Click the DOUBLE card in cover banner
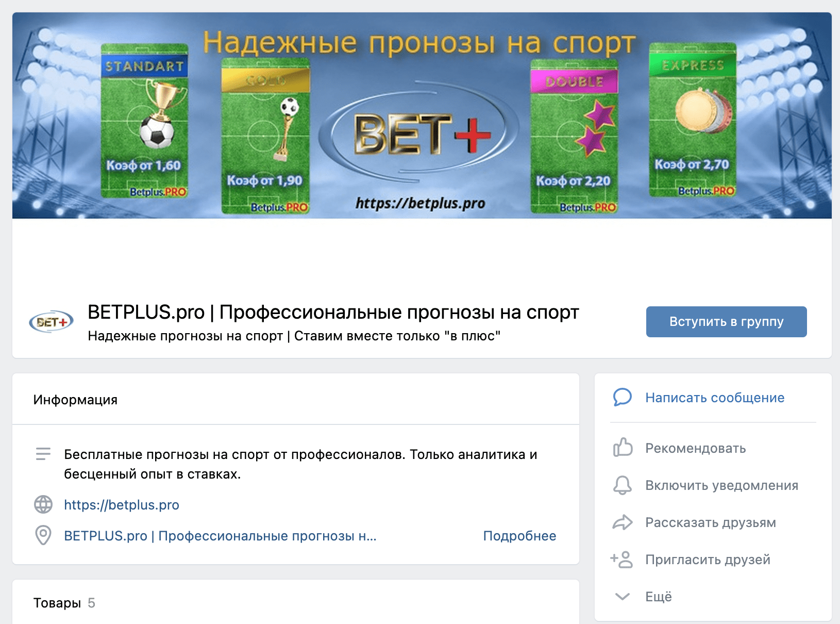Viewport: 840px width, 624px height. pyautogui.click(x=574, y=136)
